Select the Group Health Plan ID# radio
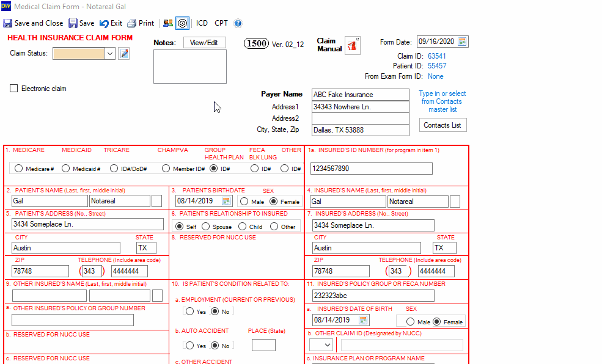The image size is (602, 364). pos(214,169)
